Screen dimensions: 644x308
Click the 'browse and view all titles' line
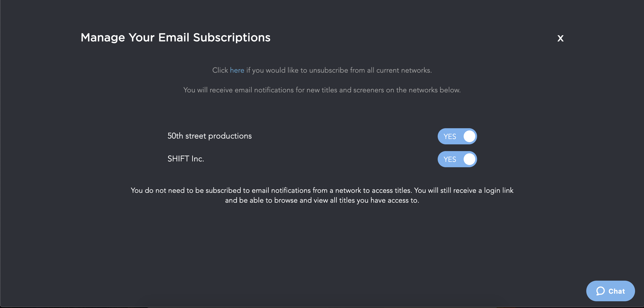322,200
